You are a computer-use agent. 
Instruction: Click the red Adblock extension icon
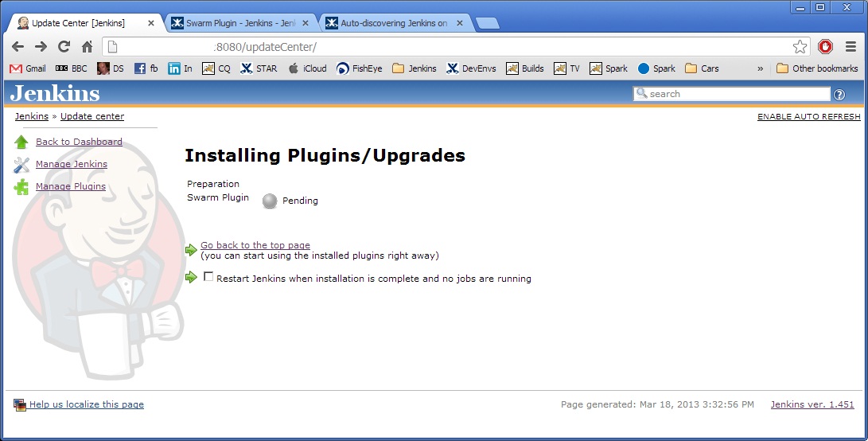tap(825, 47)
